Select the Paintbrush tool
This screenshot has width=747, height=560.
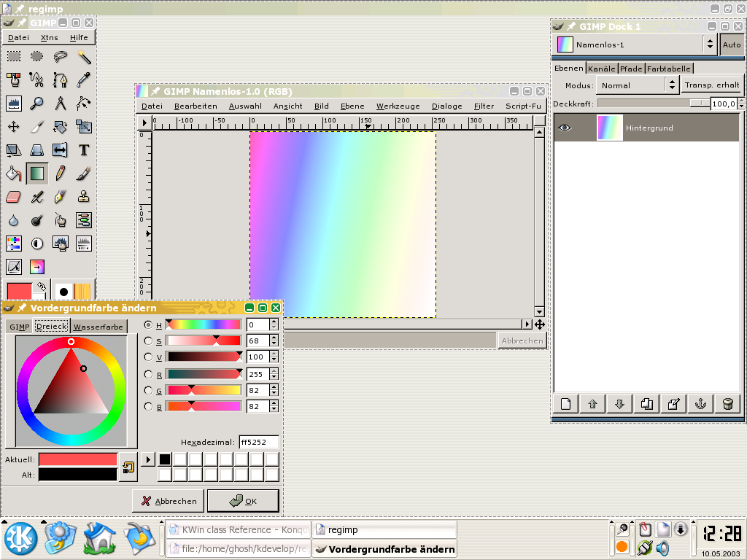click(84, 174)
